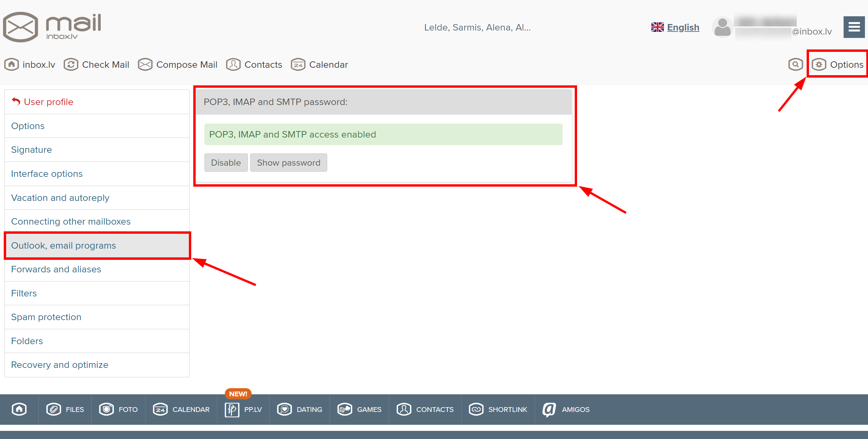The image size is (868, 439).
Task: Open Connecting other mailboxes
Action: (97, 222)
